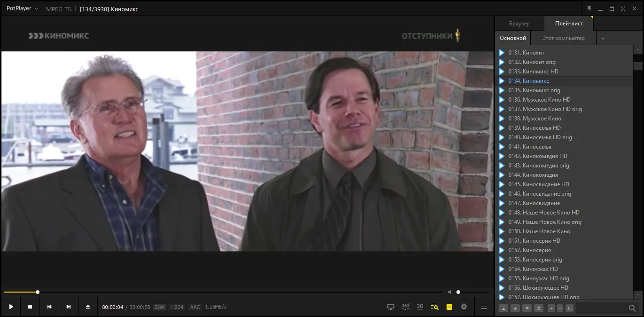The height and width of the screenshot is (317, 644).
Task: Select 0147. Киносвидание channel
Action: (x=564, y=203)
